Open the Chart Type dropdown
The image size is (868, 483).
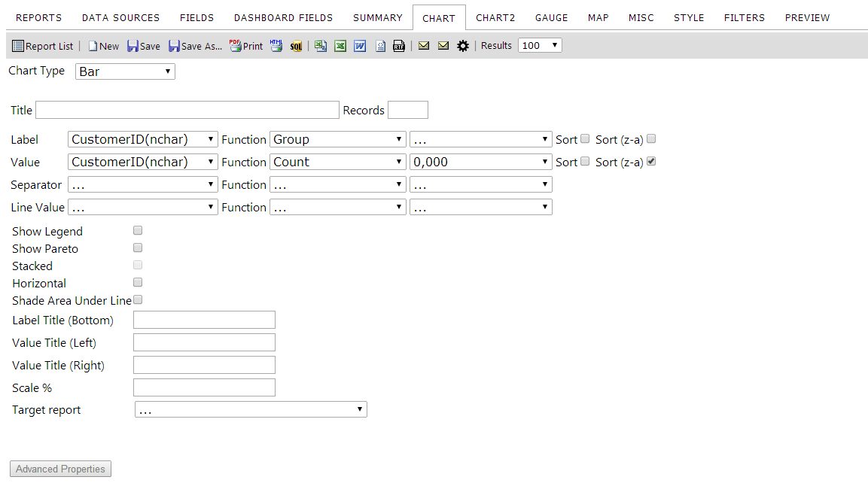click(125, 71)
